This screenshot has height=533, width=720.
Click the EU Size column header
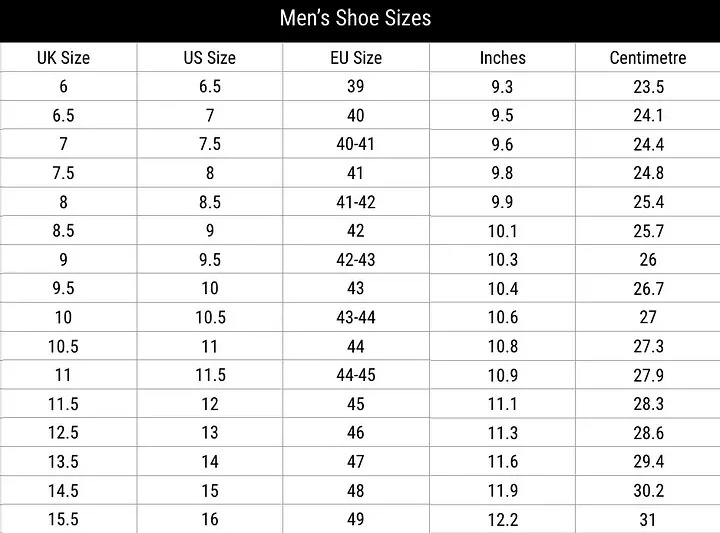tap(356, 58)
